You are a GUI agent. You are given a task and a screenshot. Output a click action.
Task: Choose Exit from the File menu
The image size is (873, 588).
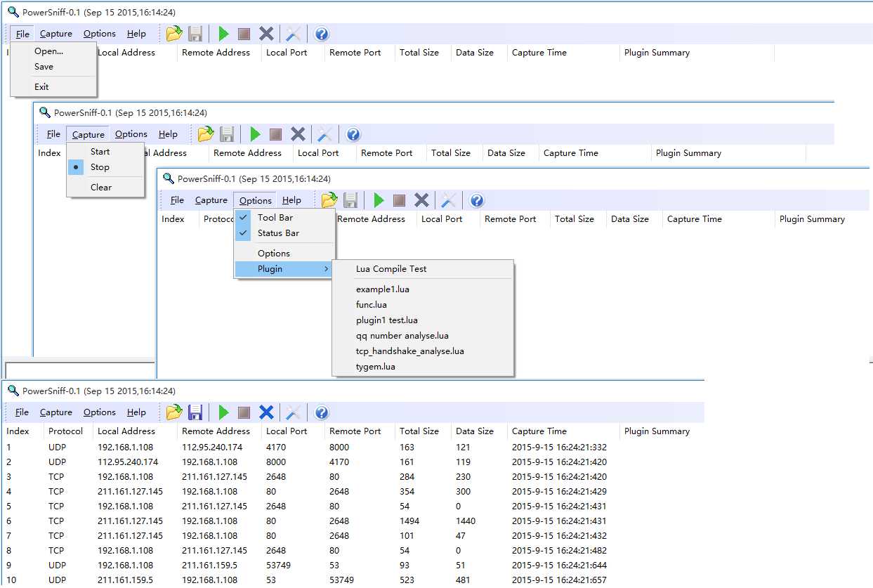point(53,87)
